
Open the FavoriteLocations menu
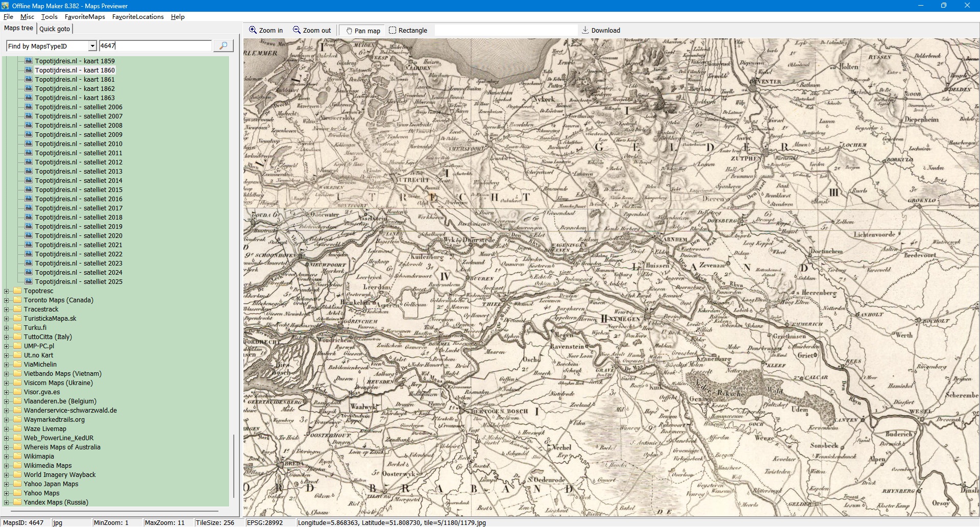[x=138, y=17]
